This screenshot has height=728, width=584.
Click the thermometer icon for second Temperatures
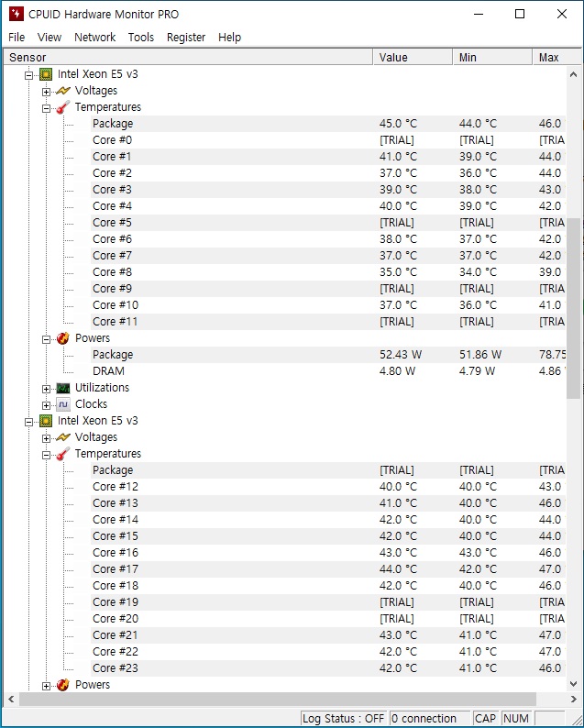click(63, 454)
